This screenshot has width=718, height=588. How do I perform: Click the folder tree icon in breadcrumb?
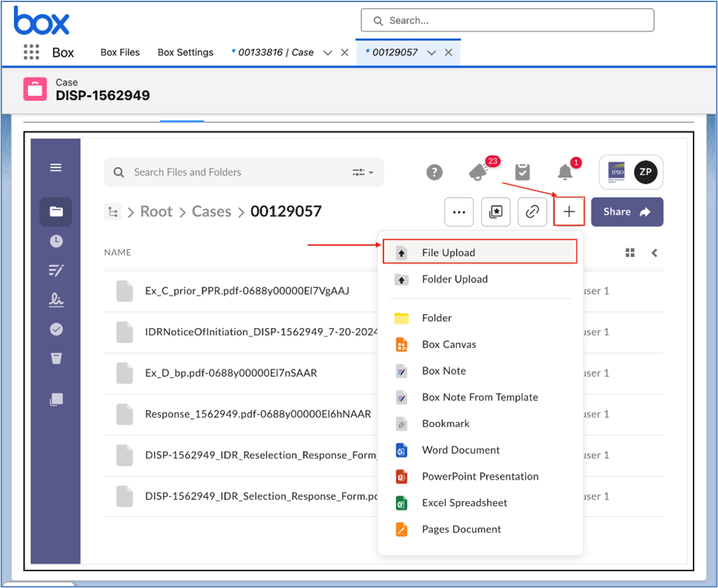pyautogui.click(x=113, y=212)
